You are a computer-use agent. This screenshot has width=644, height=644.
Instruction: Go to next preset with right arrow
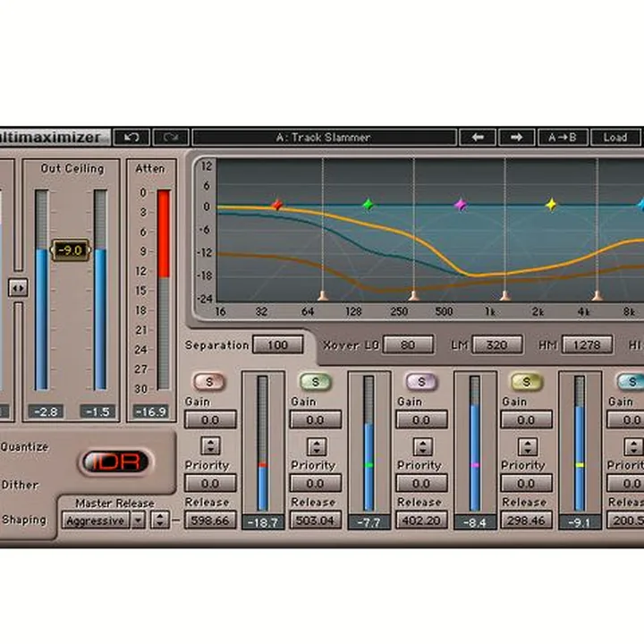(x=517, y=137)
